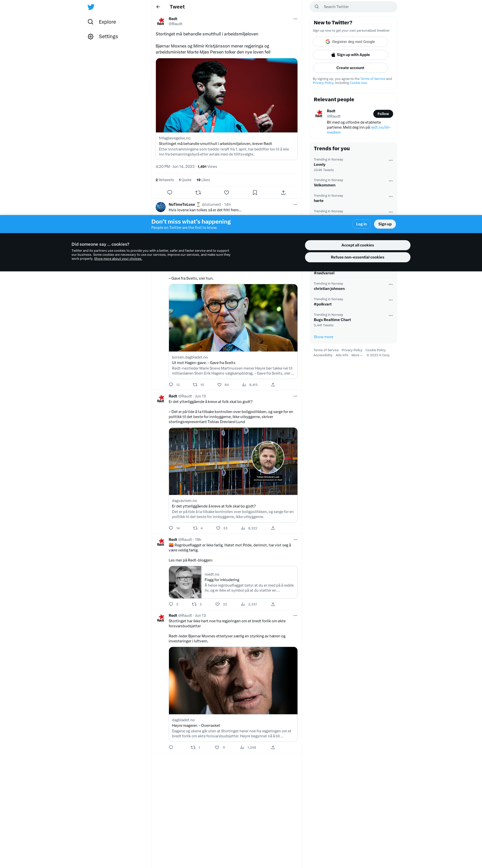Open options for Velkommen trend
The width and height of the screenshot is (482, 868).
(390, 181)
